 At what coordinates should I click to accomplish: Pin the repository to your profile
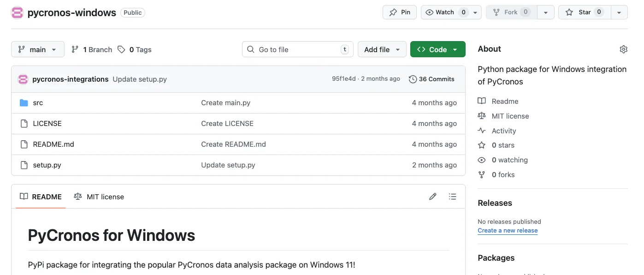click(400, 12)
